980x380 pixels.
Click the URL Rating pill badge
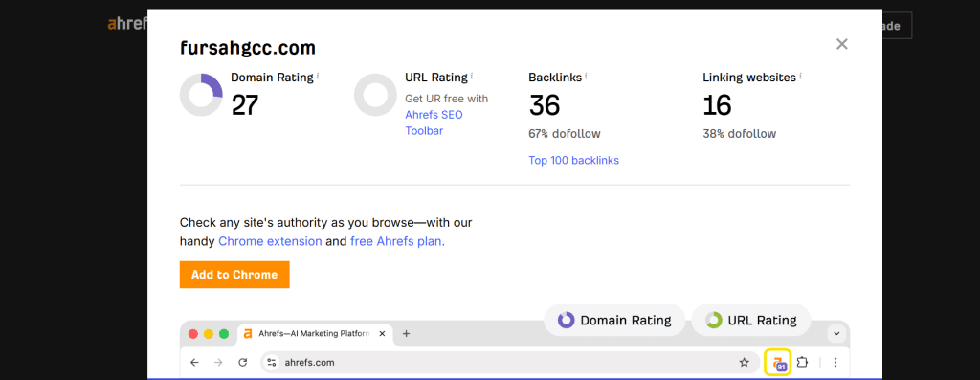pos(751,320)
